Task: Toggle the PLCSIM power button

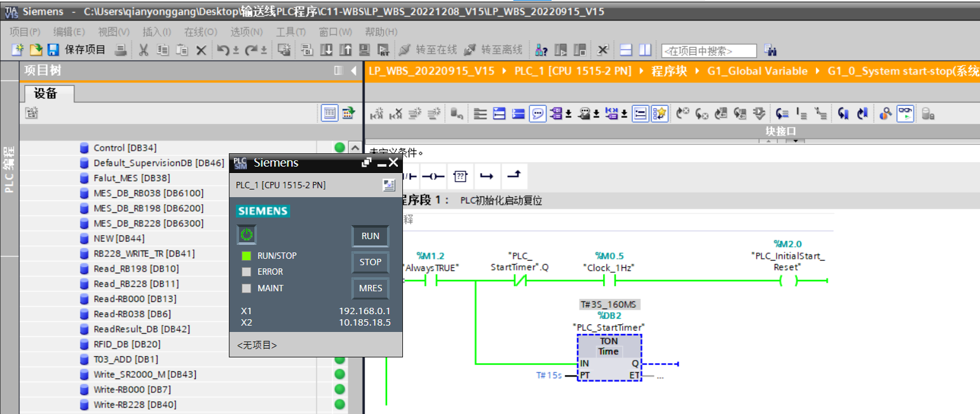Action: (247, 235)
